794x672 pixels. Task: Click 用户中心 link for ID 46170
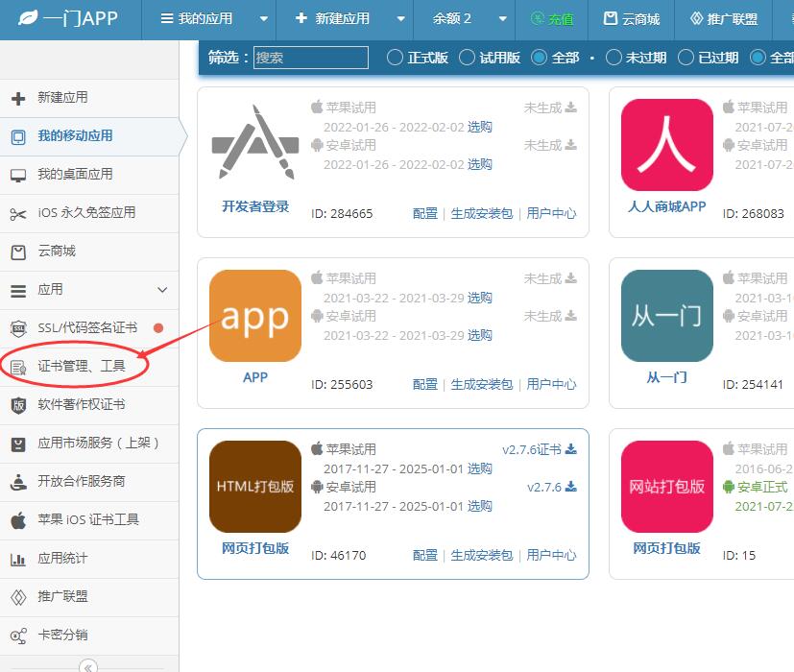pos(551,556)
